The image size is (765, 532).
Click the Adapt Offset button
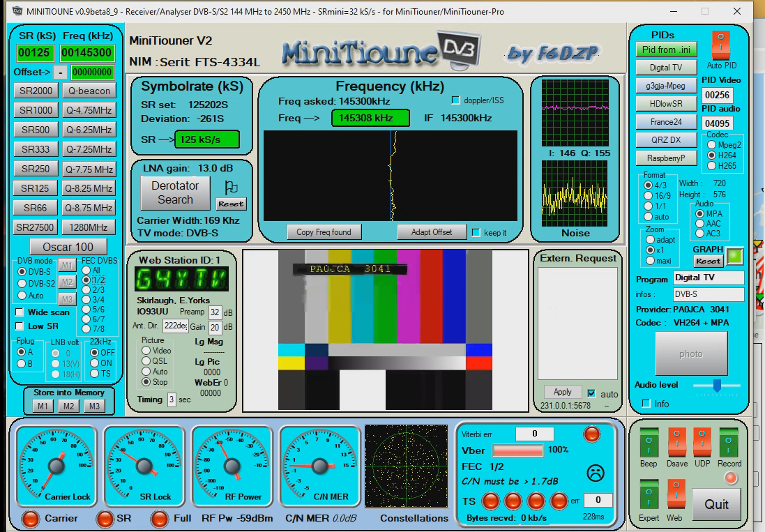(x=432, y=232)
